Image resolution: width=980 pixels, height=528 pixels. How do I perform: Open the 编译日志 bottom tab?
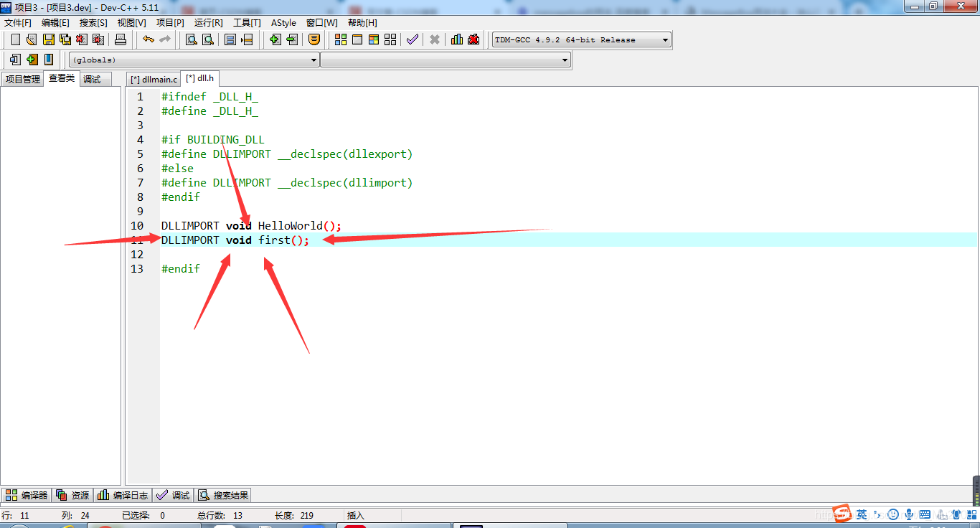pos(123,495)
